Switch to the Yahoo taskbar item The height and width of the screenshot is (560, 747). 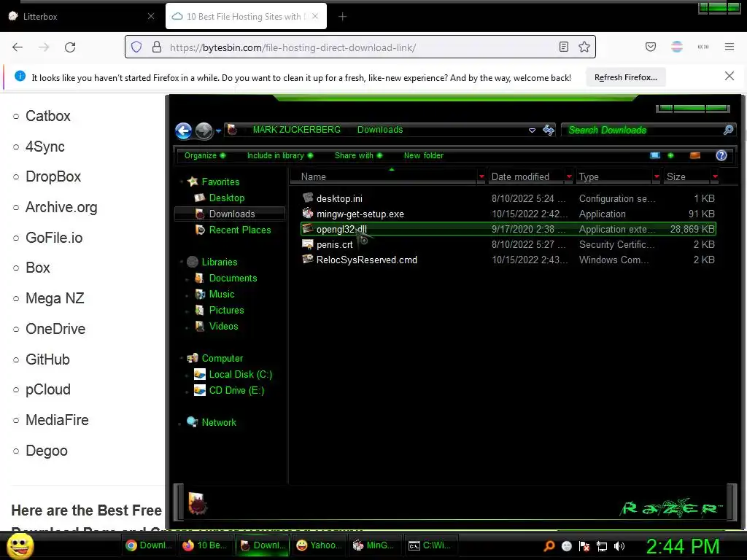pyautogui.click(x=320, y=545)
